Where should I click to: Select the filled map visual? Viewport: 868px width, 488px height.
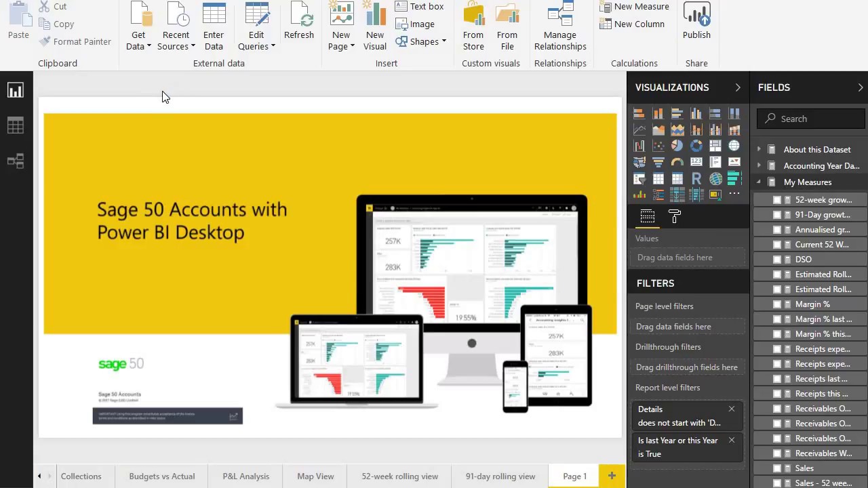pyautogui.click(x=639, y=162)
